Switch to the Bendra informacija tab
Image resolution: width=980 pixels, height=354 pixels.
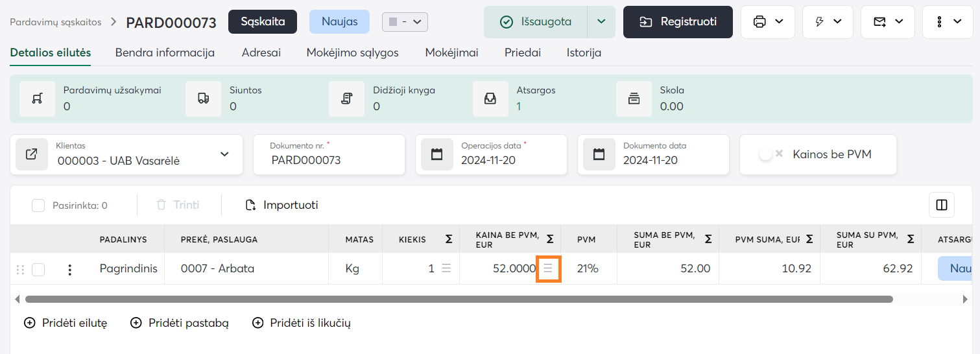[165, 53]
